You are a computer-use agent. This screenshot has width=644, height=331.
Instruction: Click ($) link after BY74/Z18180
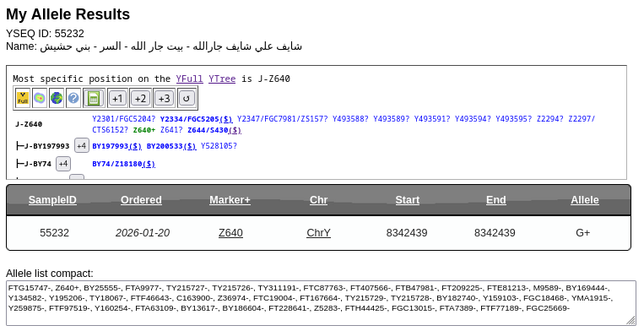[149, 164]
